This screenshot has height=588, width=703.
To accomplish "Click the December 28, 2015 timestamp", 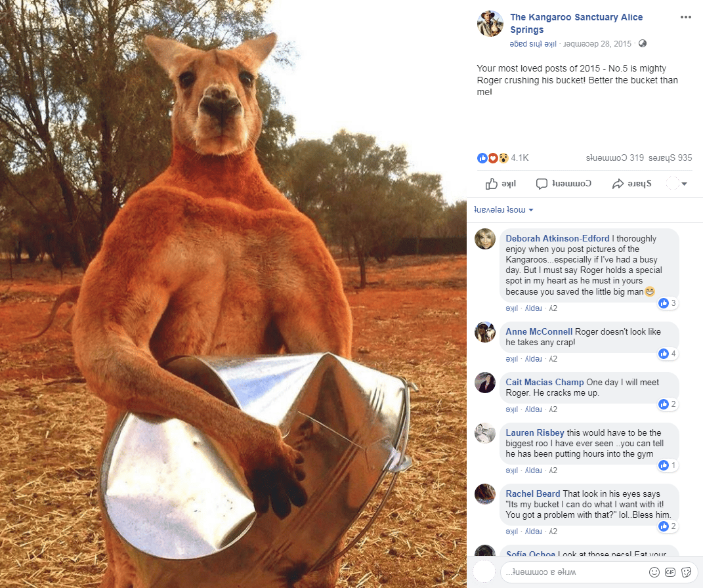I will pos(597,43).
